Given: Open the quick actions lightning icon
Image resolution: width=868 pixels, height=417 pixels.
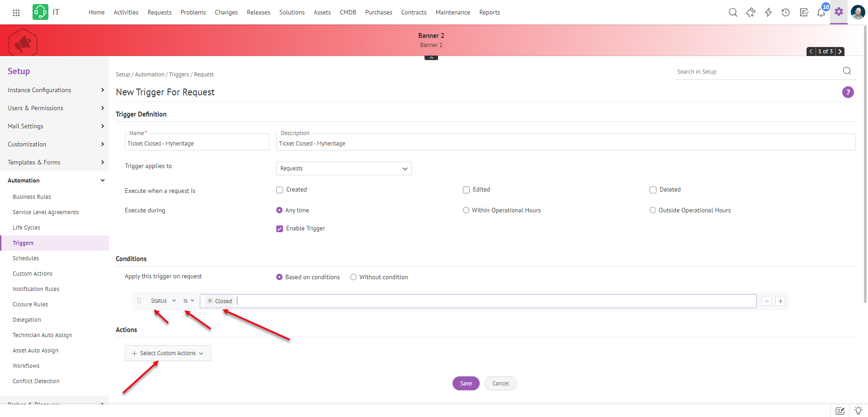Looking at the screenshot, I should coord(768,13).
